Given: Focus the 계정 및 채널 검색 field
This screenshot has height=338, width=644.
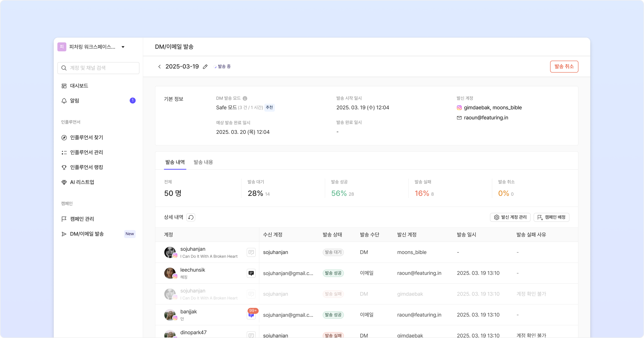Looking at the screenshot, I should tap(102, 68).
